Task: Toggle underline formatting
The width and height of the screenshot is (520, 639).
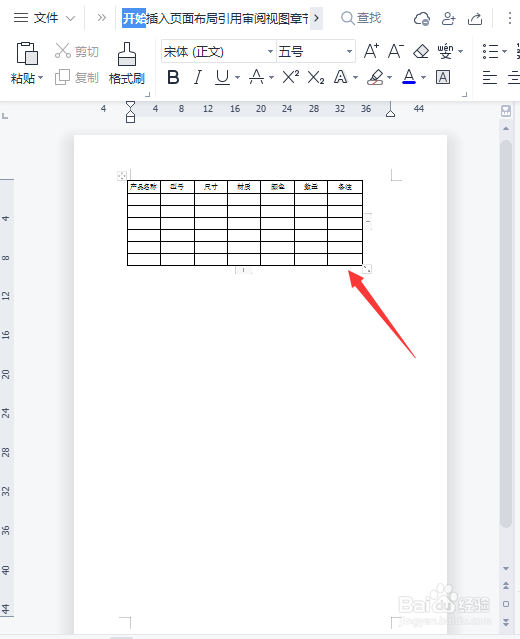Action: coord(222,77)
